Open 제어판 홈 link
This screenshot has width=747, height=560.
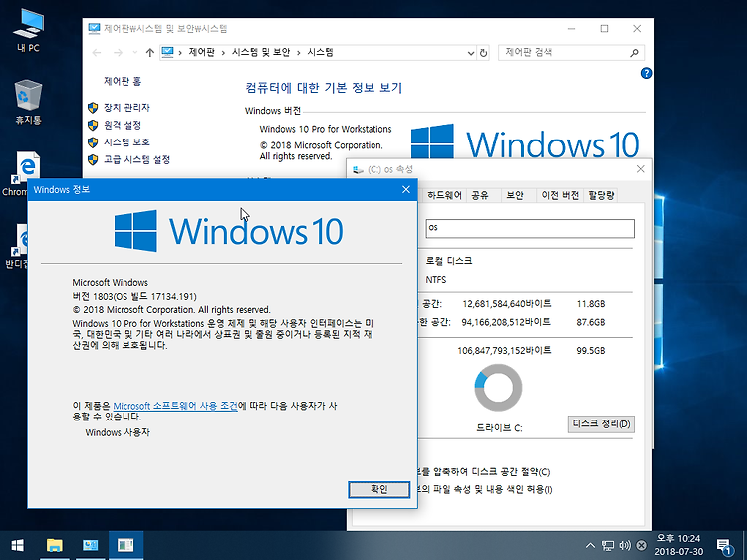click(123, 81)
